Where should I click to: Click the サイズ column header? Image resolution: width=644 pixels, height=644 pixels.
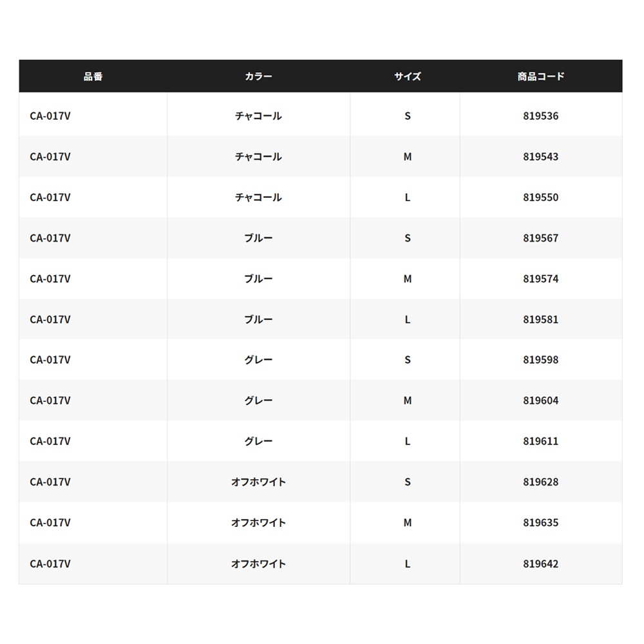(x=408, y=77)
